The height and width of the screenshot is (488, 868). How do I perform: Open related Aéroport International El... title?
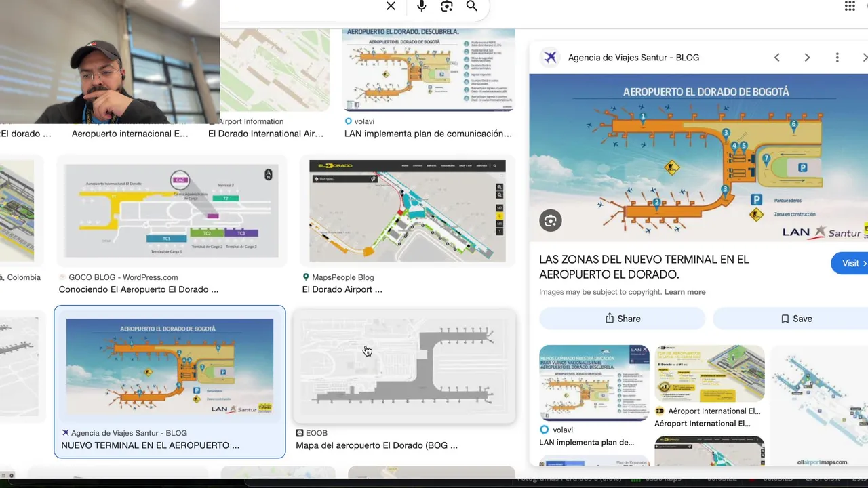pyautogui.click(x=703, y=424)
